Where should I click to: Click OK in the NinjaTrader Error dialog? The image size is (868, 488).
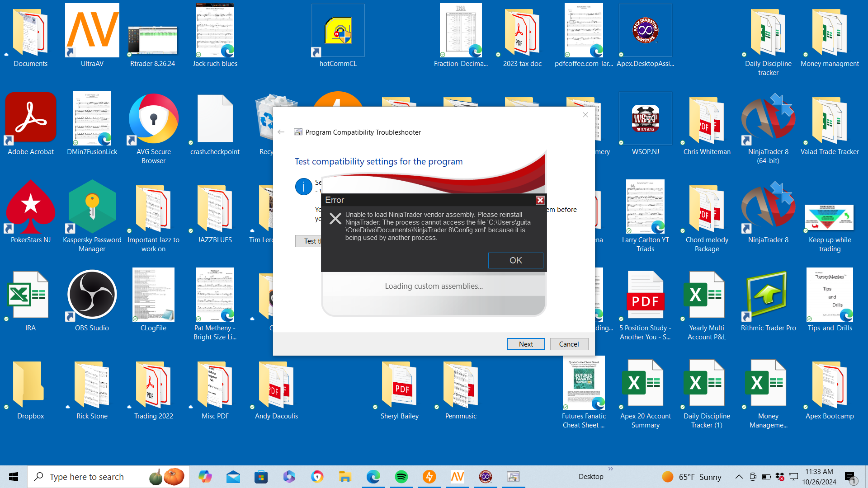pyautogui.click(x=515, y=260)
